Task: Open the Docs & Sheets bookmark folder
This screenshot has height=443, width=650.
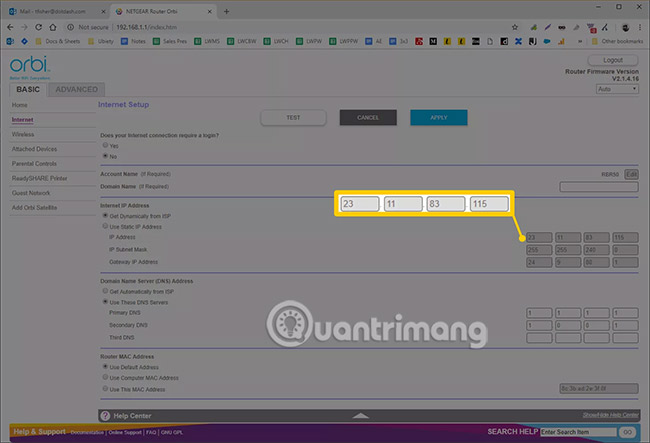Action: (58, 41)
